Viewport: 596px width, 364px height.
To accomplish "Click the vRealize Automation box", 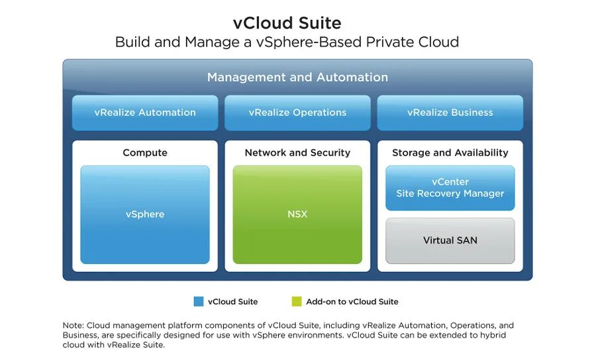I will (145, 113).
